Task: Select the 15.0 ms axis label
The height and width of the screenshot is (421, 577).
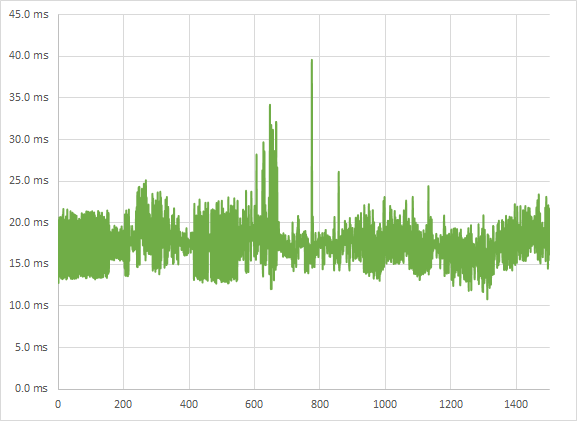Action: [28, 263]
